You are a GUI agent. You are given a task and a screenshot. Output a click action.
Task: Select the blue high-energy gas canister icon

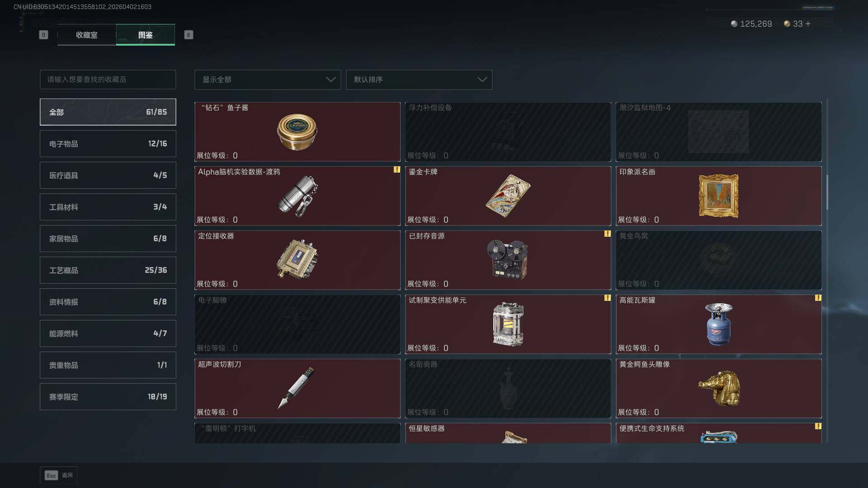[x=718, y=324]
